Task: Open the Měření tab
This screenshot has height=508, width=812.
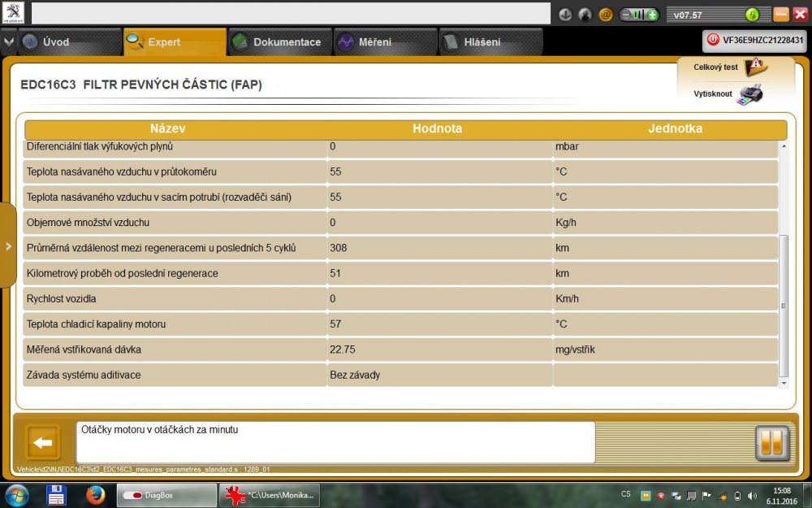Action: [x=385, y=42]
